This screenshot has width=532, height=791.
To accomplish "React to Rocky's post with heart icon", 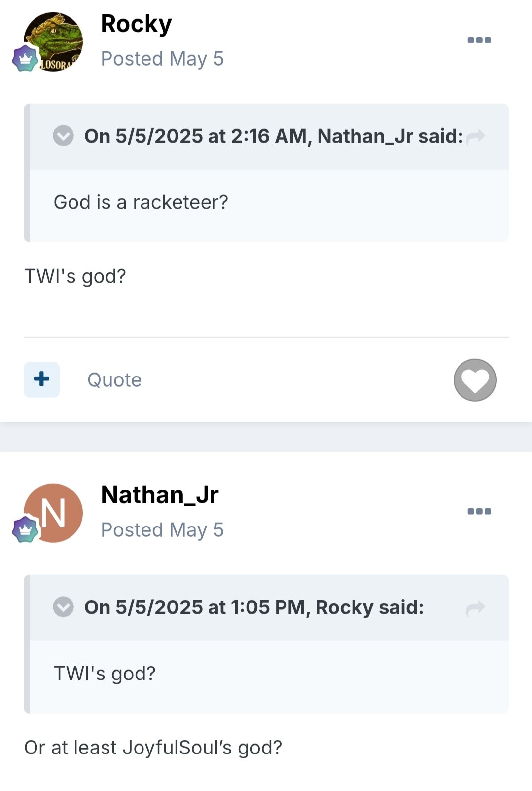I will tap(475, 380).
